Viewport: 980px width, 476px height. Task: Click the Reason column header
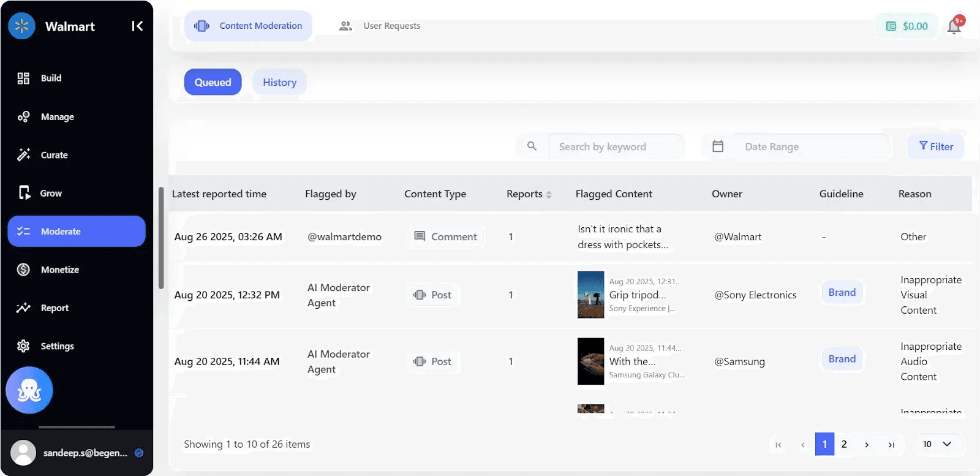tap(915, 194)
